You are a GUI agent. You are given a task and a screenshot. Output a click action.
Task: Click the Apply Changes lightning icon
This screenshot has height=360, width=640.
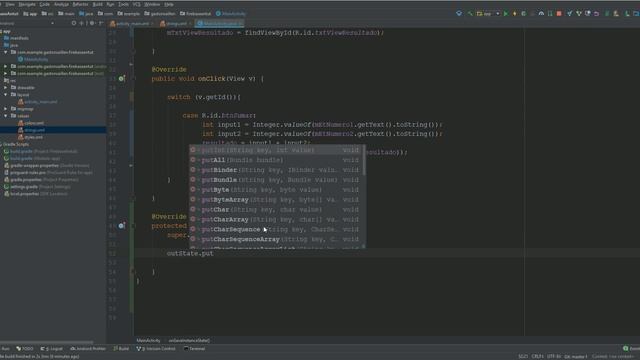tap(515, 13)
